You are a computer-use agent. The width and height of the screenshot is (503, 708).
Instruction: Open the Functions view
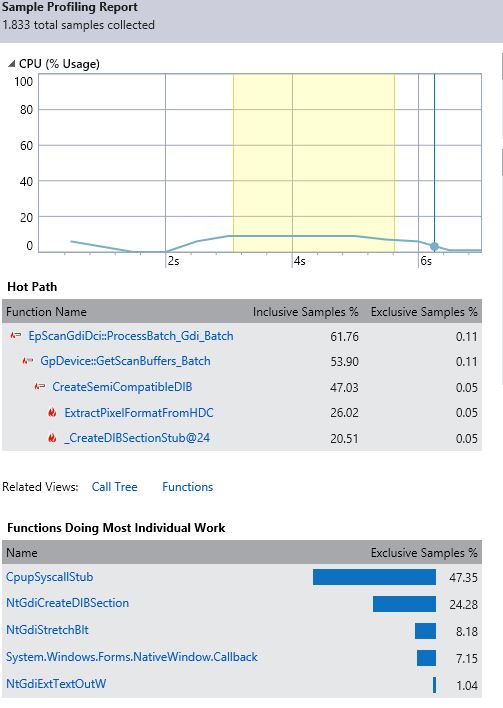187,487
